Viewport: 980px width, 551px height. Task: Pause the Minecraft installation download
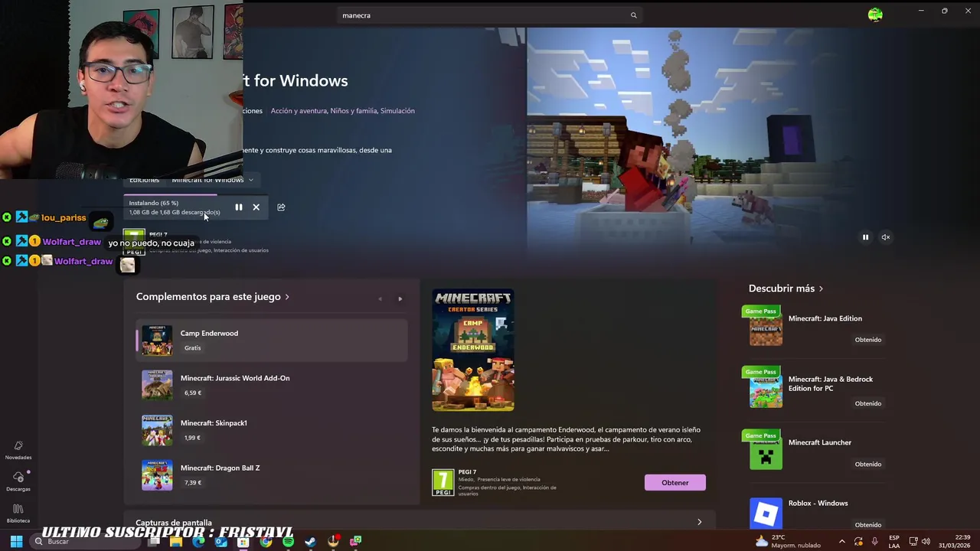(x=239, y=207)
